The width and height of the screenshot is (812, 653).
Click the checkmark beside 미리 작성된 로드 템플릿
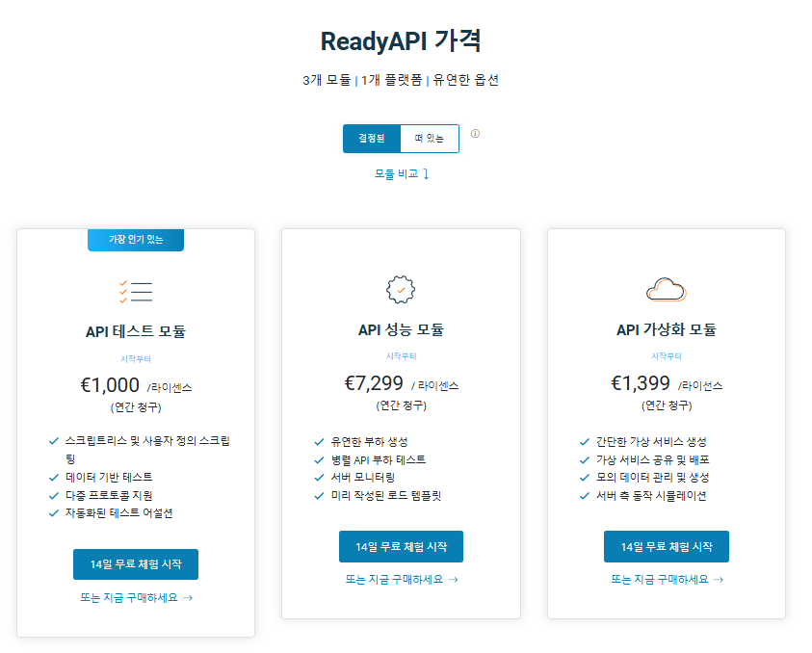(319, 496)
